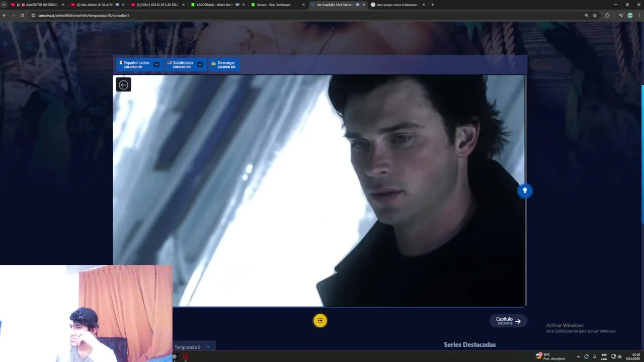Open the yellow episode list button

pyautogui.click(x=320, y=321)
